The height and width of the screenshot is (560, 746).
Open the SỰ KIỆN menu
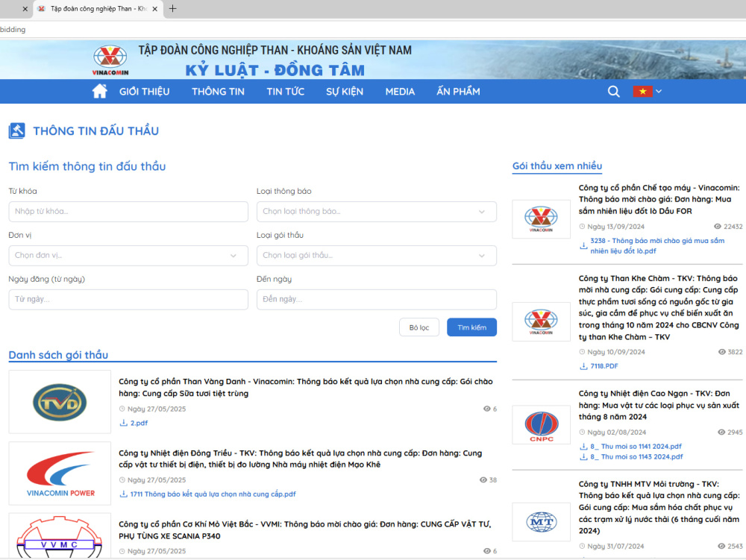pos(345,91)
